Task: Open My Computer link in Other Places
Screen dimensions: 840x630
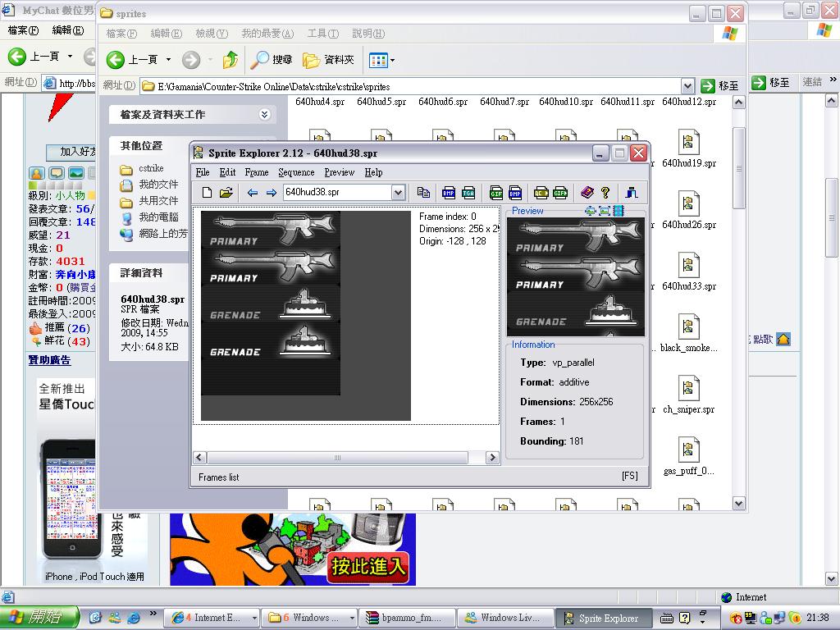Action: [158, 217]
